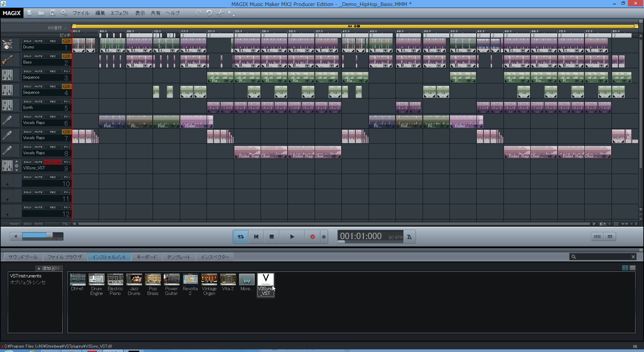644x352 pixels.
Task: Click the undo arrow in the toolbar
Action: 209,13
